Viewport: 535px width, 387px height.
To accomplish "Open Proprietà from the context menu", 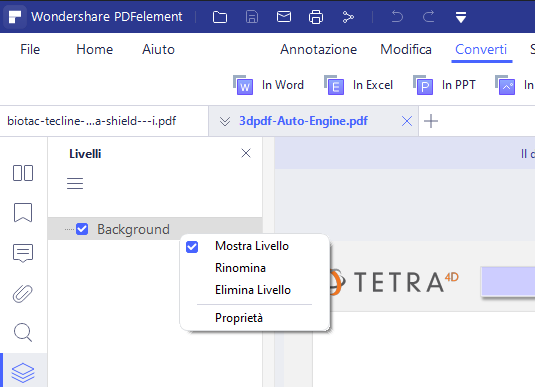I will click(239, 318).
